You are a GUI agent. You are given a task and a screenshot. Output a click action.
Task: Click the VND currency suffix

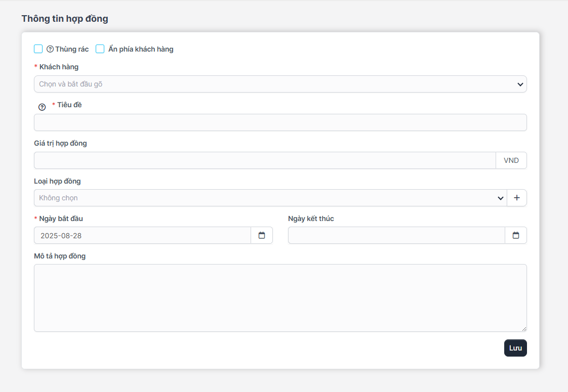511,160
